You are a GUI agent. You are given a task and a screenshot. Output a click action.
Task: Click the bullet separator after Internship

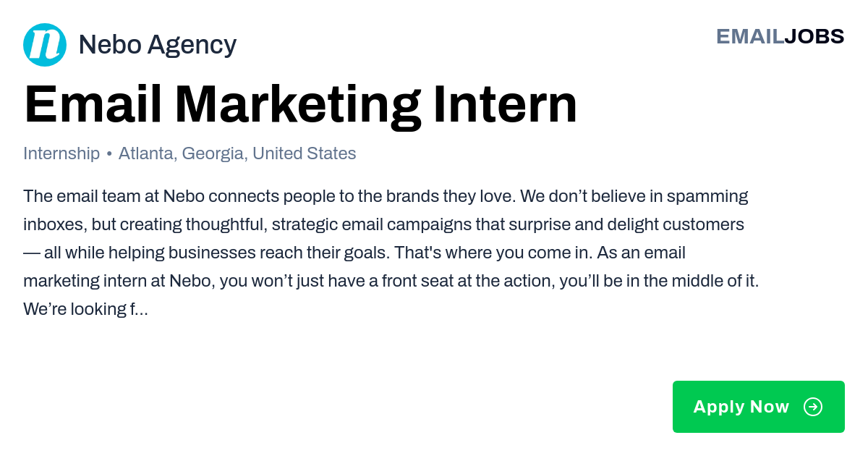[x=109, y=154]
